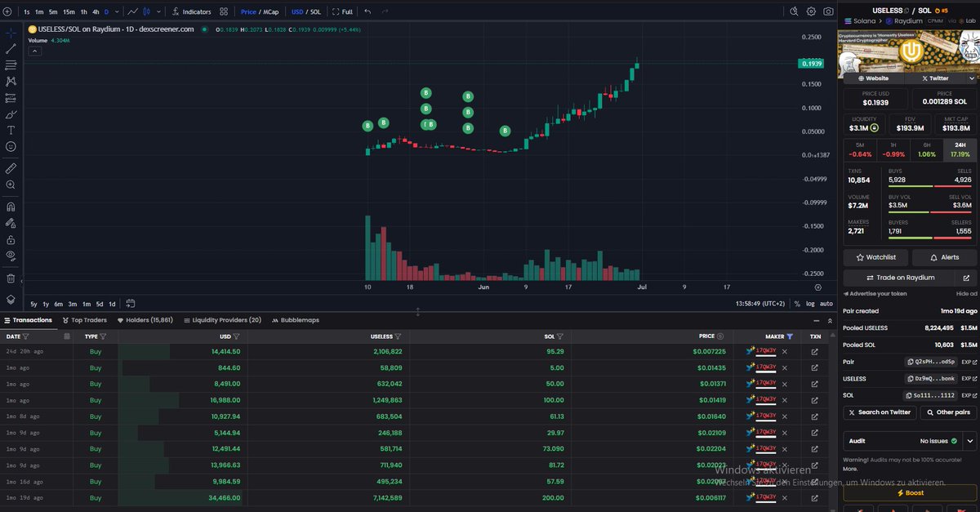Activate the zoom in tool
This screenshot has width=980, height=512.
coord(11,185)
